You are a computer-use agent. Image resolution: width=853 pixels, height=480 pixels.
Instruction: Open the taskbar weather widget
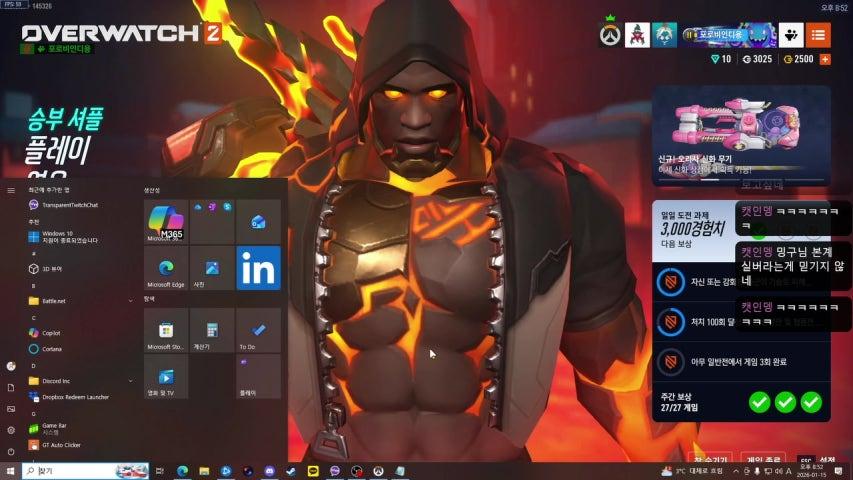[691, 471]
